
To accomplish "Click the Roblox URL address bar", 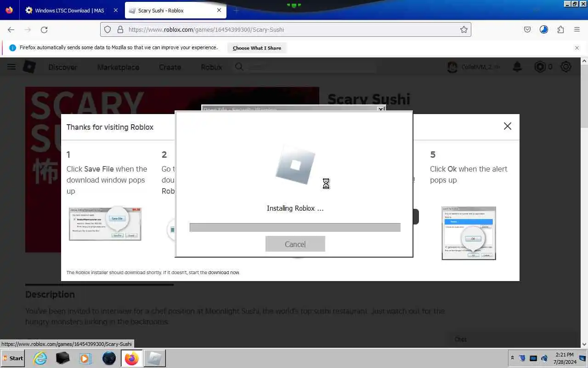I will coord(285,29).
